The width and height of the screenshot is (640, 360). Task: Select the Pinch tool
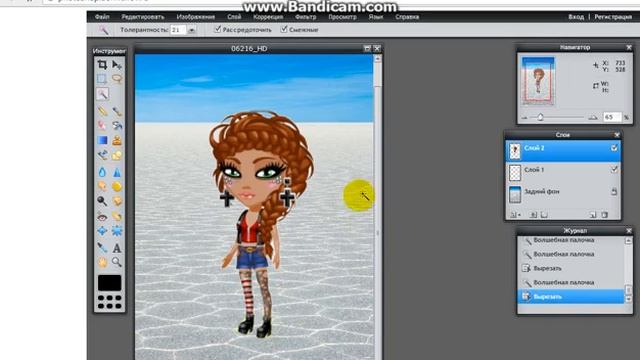click(x=117, y=231)
